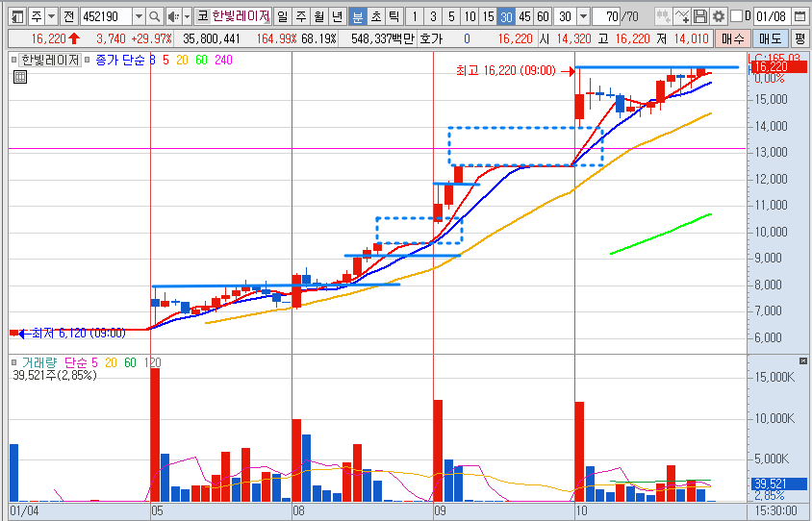Click the MA 240 legend value
Screen dimensions: 812x521
point(223,60)
